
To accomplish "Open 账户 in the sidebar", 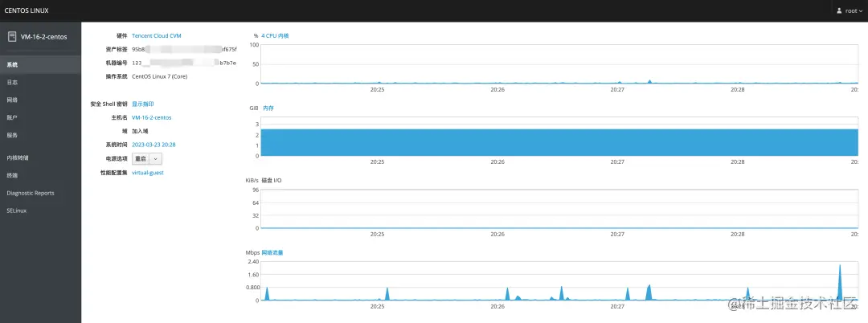I will (40, 117).
